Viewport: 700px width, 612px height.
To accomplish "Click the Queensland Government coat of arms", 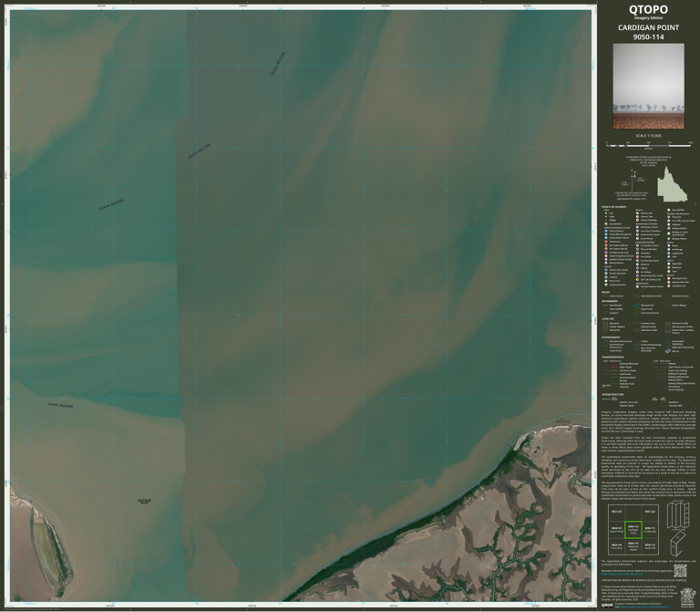I will [x=688, y=597].
